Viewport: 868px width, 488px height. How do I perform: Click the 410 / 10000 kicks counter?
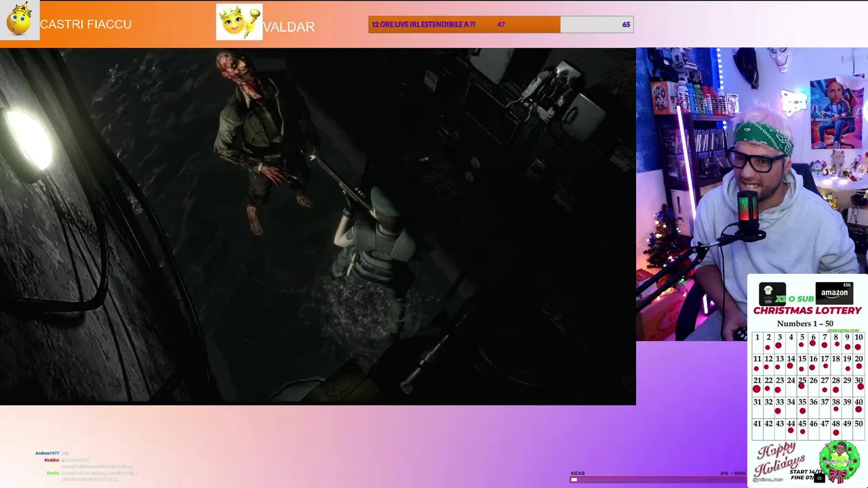(x=732, y=473)
